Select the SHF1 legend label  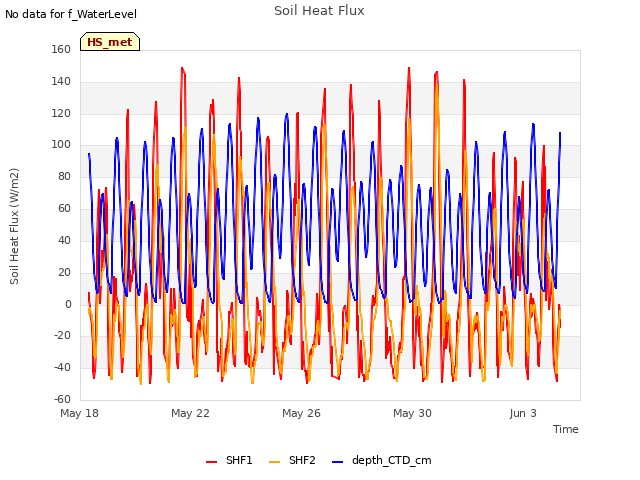(x=239, y=460)
